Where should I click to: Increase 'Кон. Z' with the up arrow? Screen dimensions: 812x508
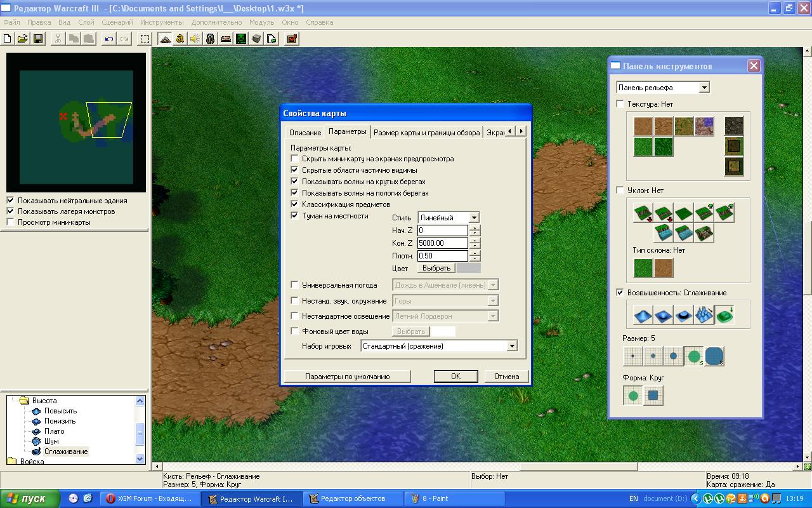coord(475,240)
